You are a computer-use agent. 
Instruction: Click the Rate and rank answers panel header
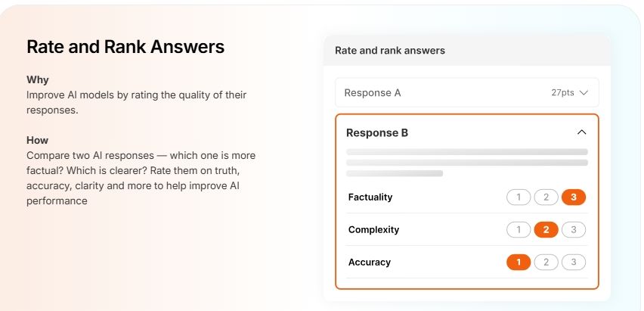click(x=390, y=51)
